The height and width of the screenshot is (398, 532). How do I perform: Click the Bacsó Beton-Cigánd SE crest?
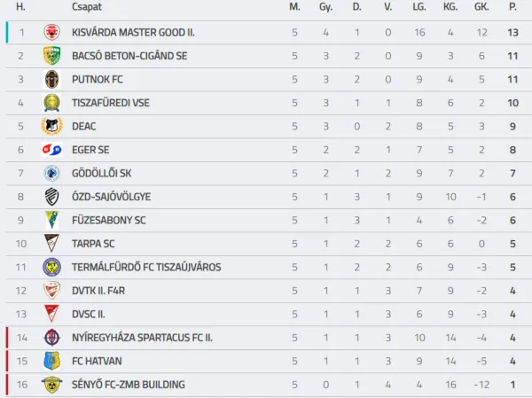(x=52, y=56)
